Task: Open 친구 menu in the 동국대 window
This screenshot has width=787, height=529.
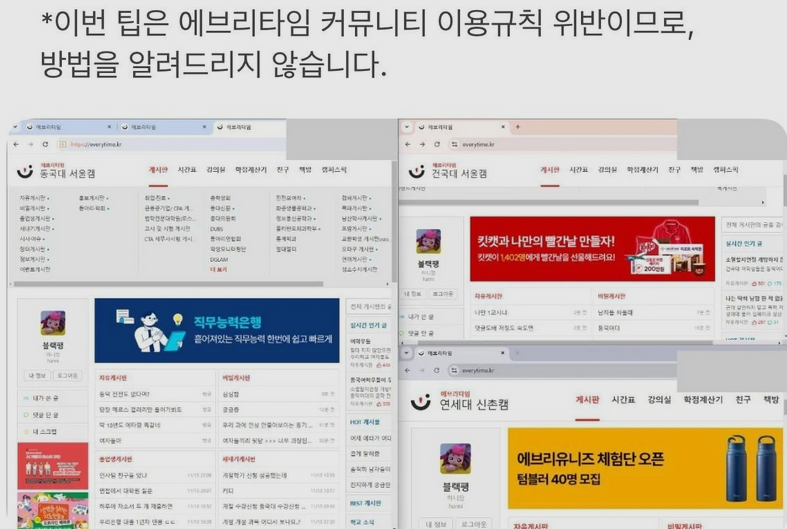Action: tap(283, 170)
